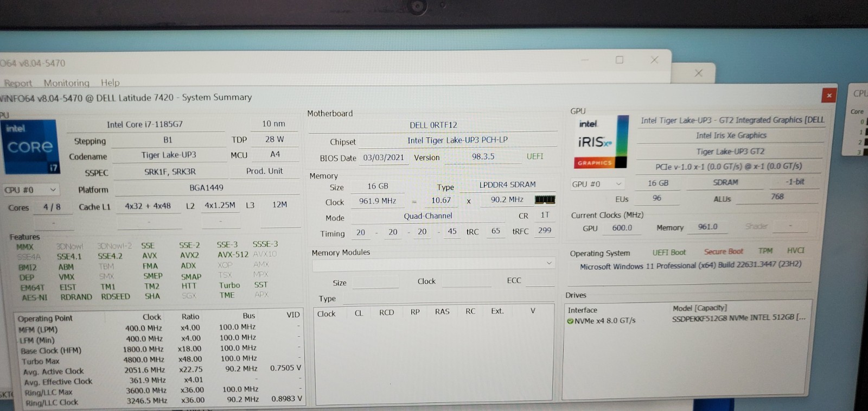Select the NVMe x4 8.0 GT/s drive row
The width and height of the screenshot is (868, 411).
click(686, 319)
